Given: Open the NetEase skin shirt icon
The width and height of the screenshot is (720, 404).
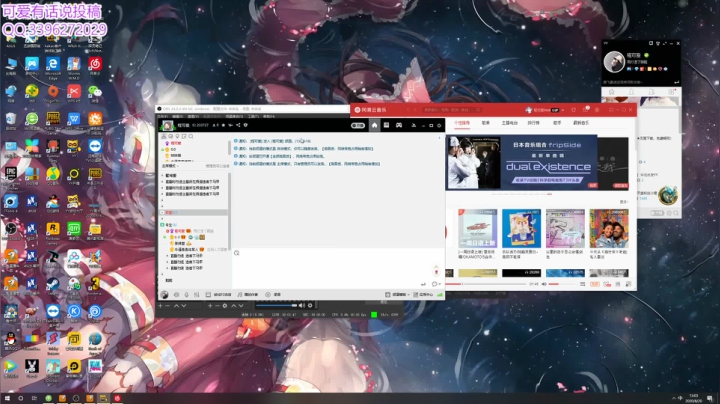Looking at the screenshot, I should point(574,110).
